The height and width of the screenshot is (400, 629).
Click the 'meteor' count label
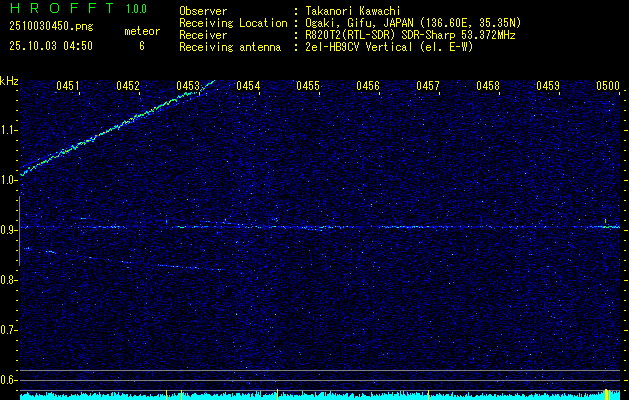point(142,31)
